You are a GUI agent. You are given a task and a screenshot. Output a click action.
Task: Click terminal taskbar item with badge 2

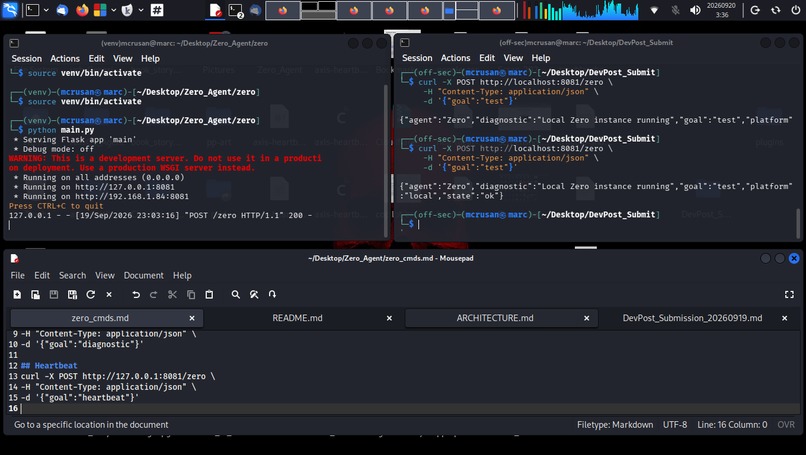point(236,10)
